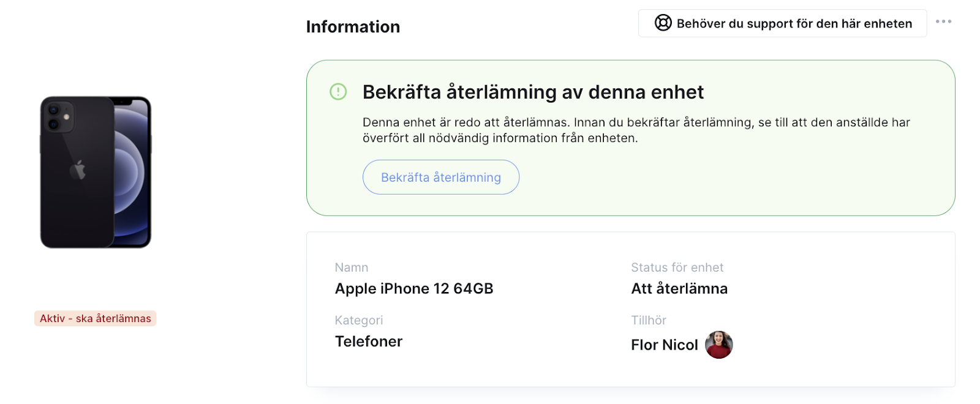The width and height of the screenshot is (980, 404).
Task: Click the Aktiv - ska återlämnas status badge
Action: pos(96,318)
